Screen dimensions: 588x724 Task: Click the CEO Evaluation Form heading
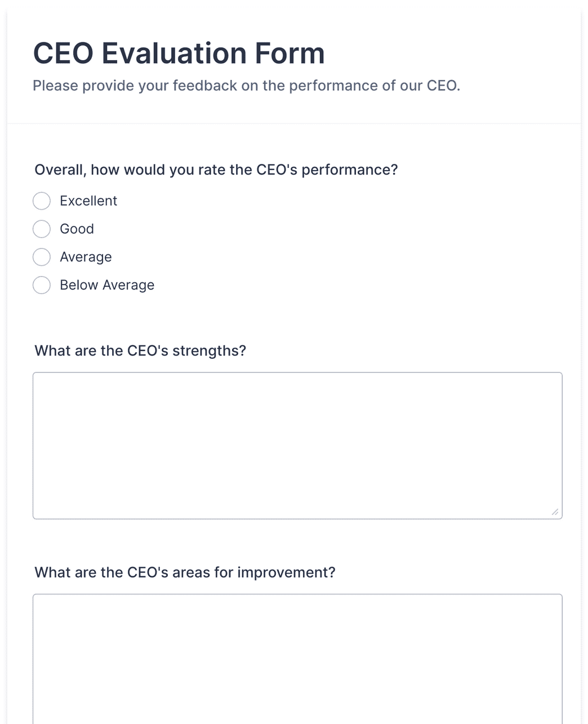(x=179, y=52)
